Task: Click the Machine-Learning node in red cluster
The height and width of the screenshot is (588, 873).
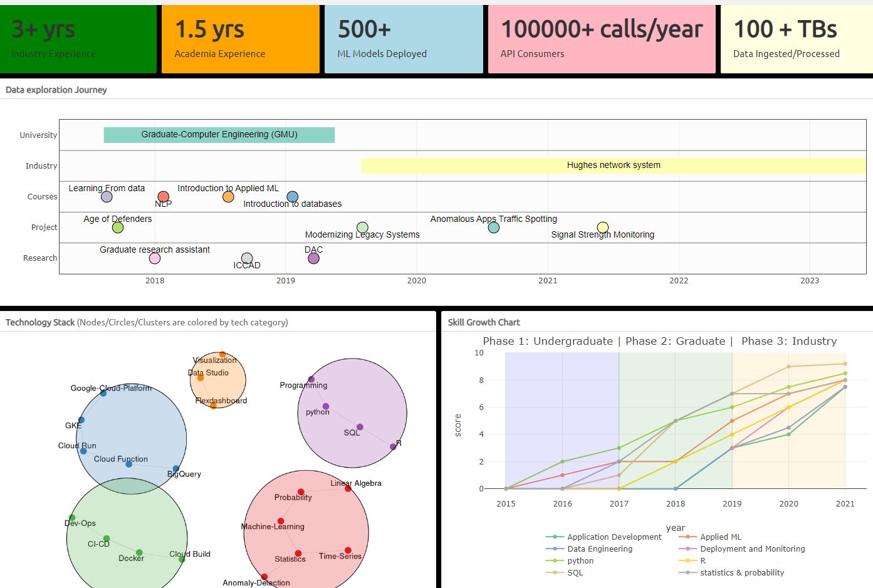Action: (x=281, y=521)
